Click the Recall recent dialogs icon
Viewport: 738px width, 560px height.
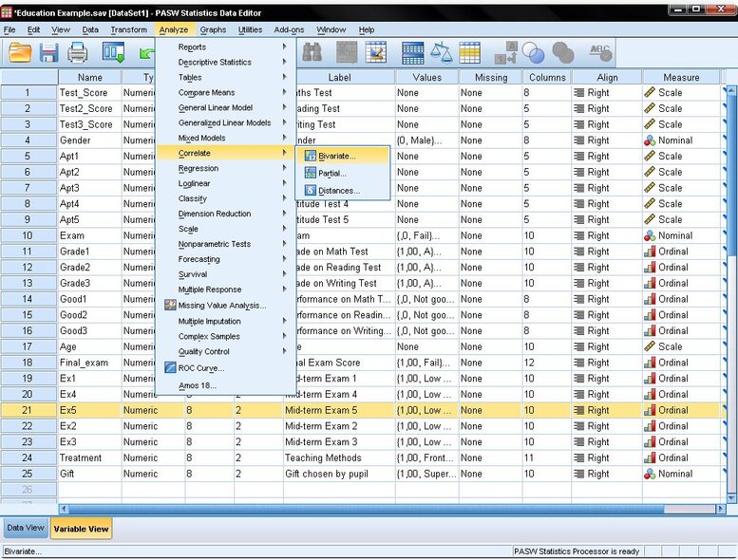pos(114,52)
